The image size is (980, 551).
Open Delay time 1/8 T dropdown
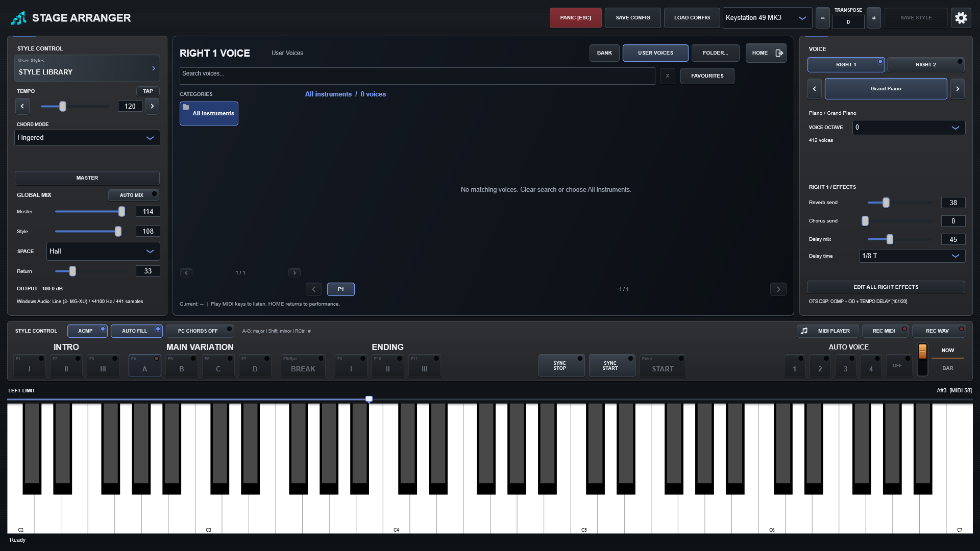click(912, 256)
